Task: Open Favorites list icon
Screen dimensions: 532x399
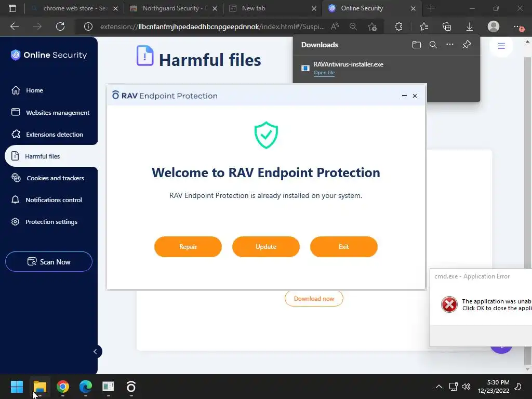Action: 424,26
